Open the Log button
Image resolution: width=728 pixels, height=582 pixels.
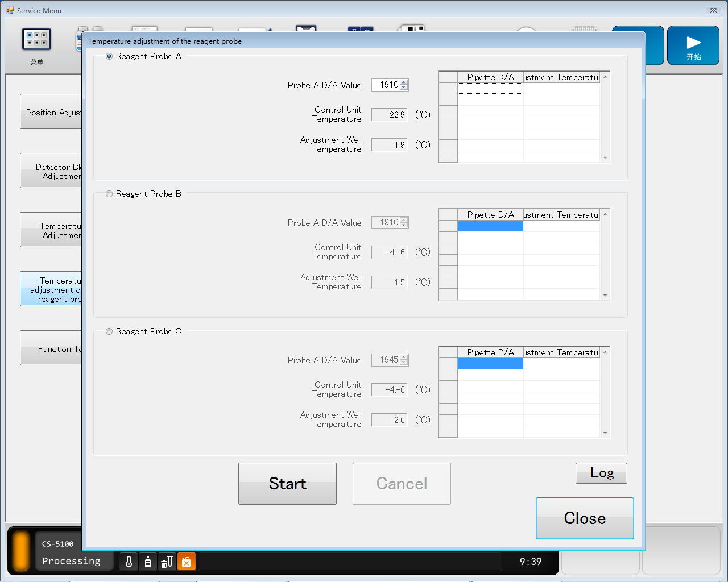601,473
